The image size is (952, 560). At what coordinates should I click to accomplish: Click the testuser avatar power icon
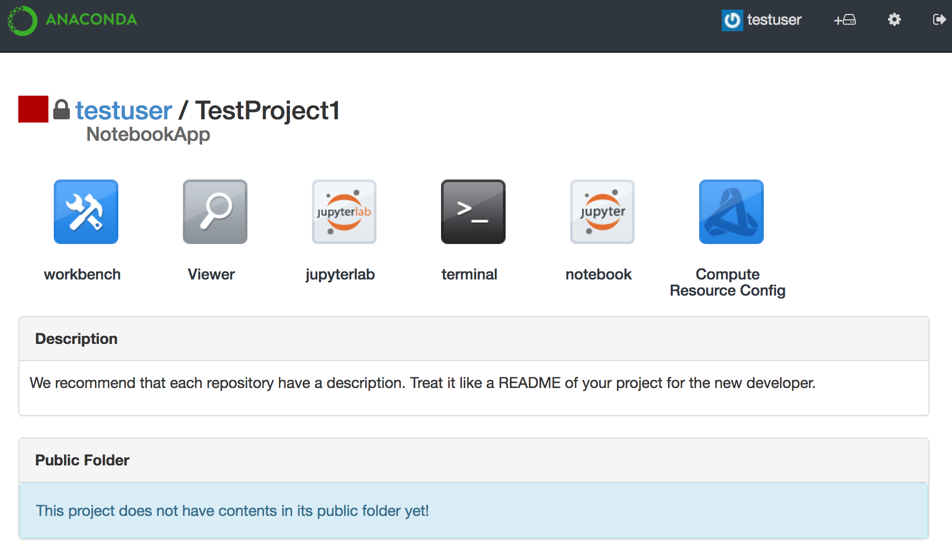click(732, 20)
